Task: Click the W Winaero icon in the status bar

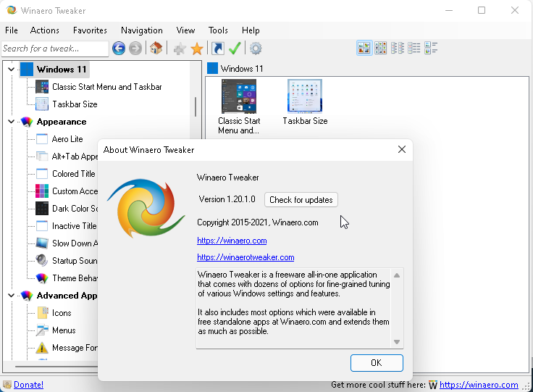Action: click(433, 385)
